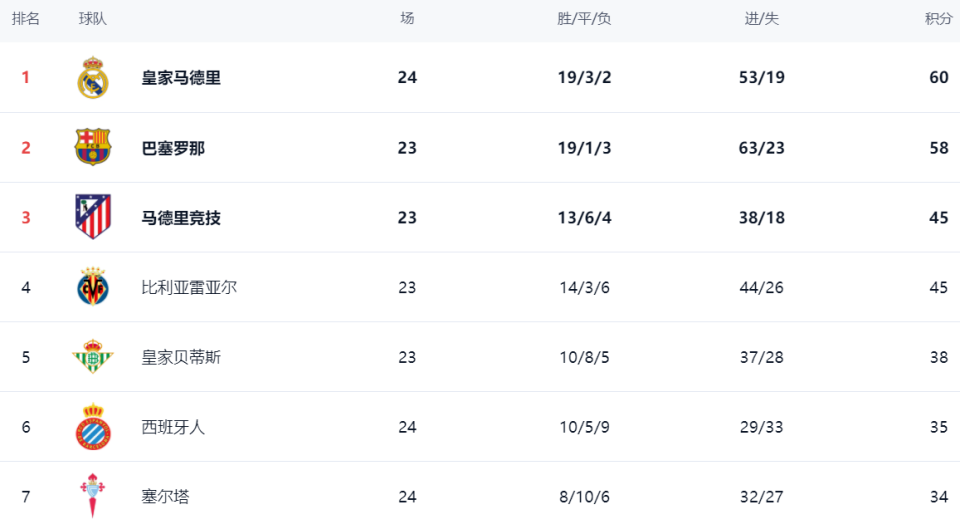Click the Espanyol club crest
Viewport: 960px width, 529px height.
93,427
